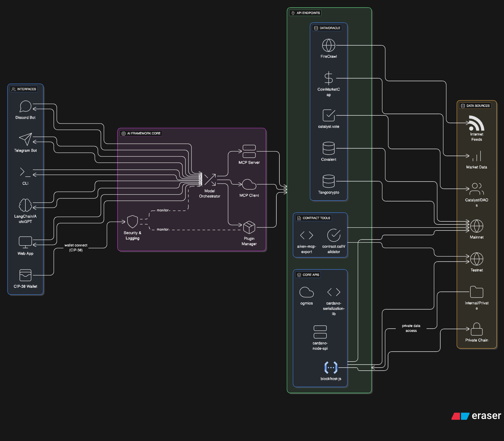
Task: Click the Security & Logging shield icon
Action: (x=132, y=222)
